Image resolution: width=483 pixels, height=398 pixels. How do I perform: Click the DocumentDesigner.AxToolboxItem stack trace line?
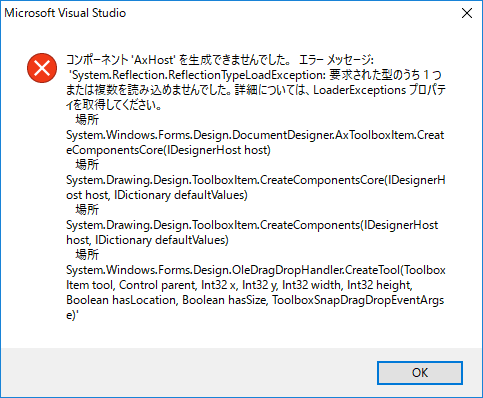[x=255, y=135]
